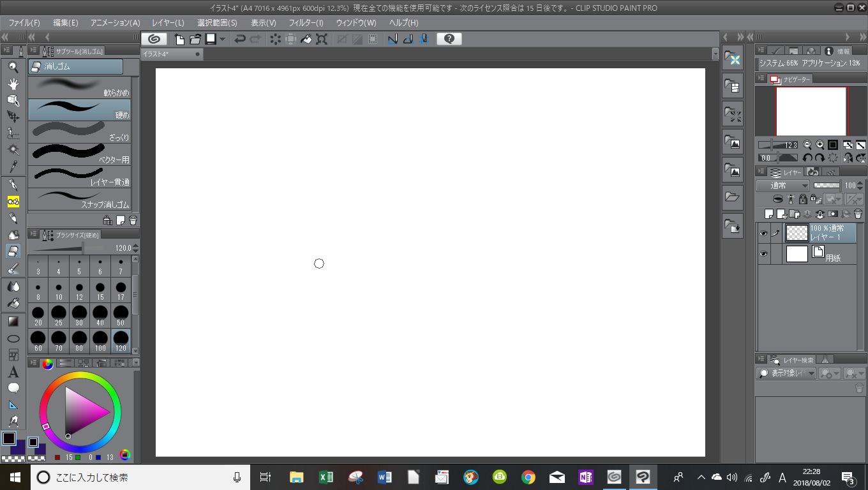The width and height of the screenshot is (868, 490).
Task: Select the 50 brush size preset
Action: (121, 315)
